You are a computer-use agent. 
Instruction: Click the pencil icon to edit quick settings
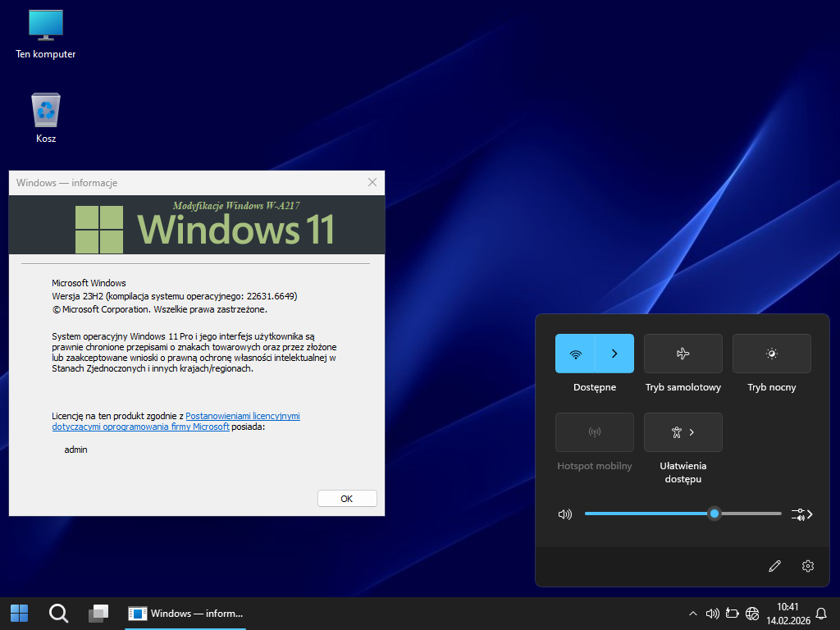click(774, 566)
